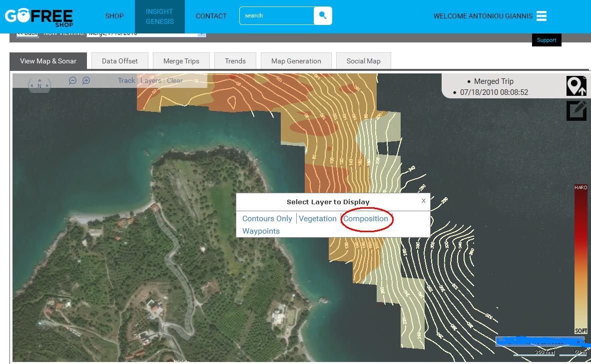Switch to the Social Map tab
Image resolution: width=591 pixels, height=364 pixels.
point(363,61)
